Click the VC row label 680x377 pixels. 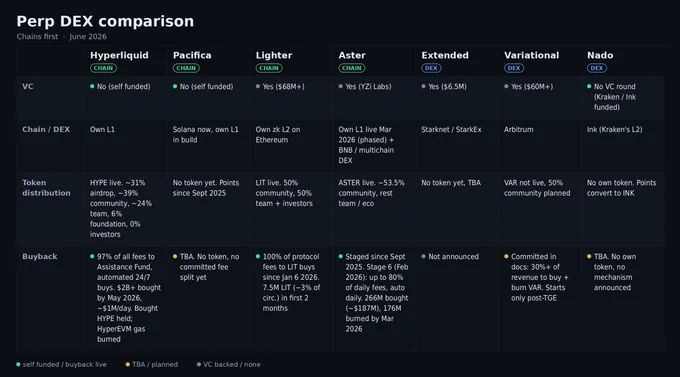28,86
